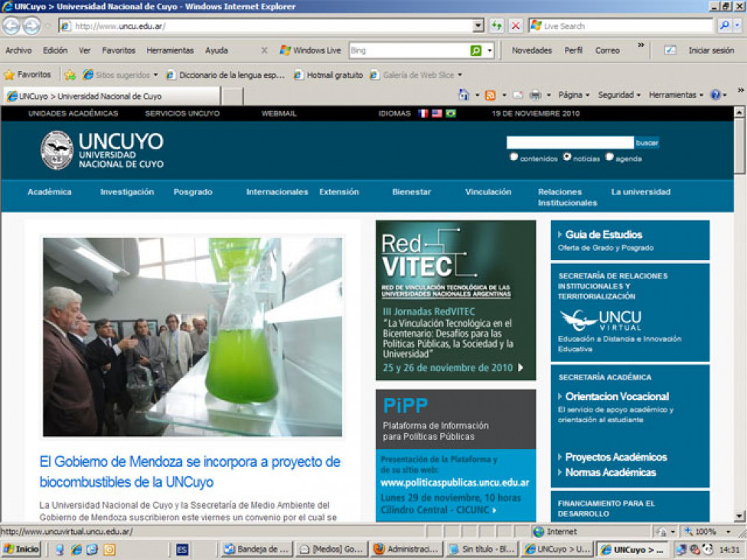Switch to Bandeja de... taskbar window
The width and height of the screenshot is (747, 560).
coord(256,549)
